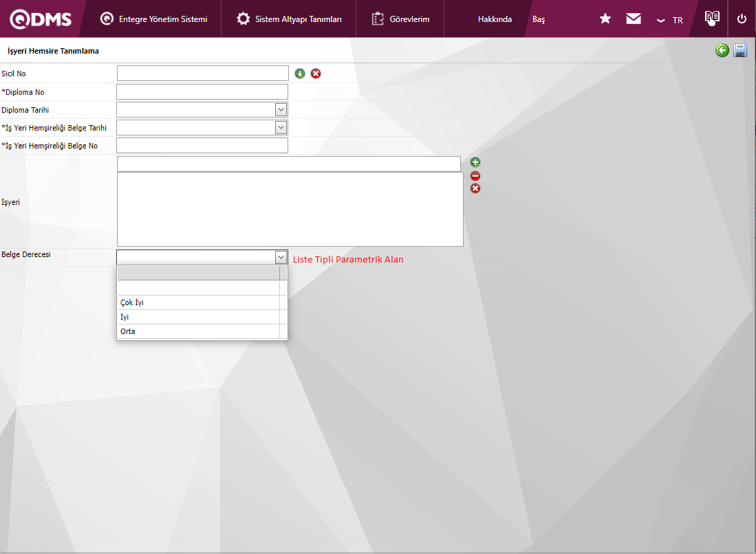Viewport: 756px width, 554px height.
Task: Click the green back arrow icon
Action: pyautogui.click(x=722, y=50)
